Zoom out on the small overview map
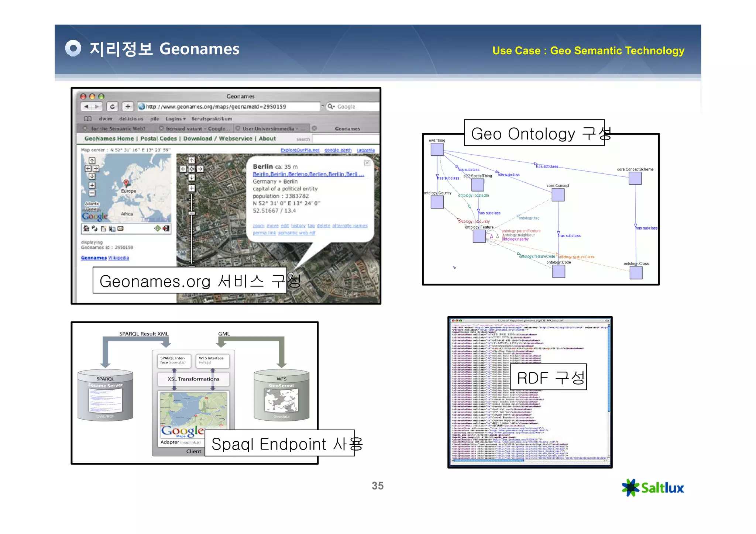Screen dimensions: 756x534 92,193
